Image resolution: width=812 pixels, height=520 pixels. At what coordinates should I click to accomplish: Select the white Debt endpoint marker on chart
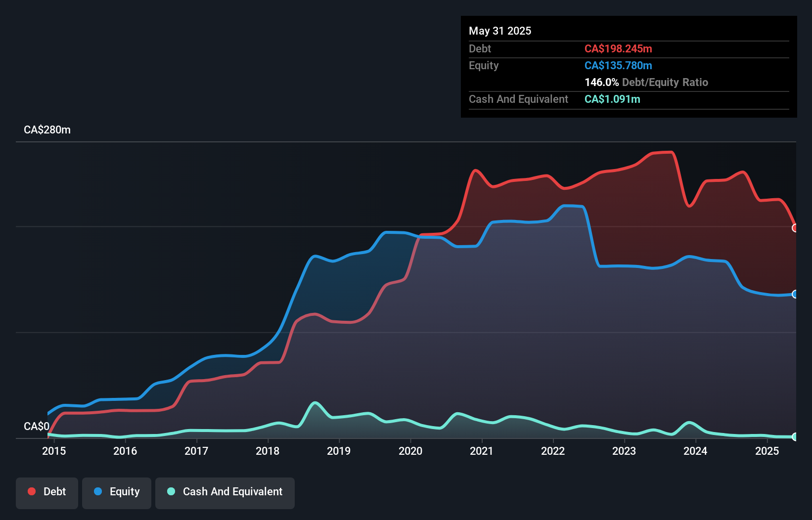[795, 228]
